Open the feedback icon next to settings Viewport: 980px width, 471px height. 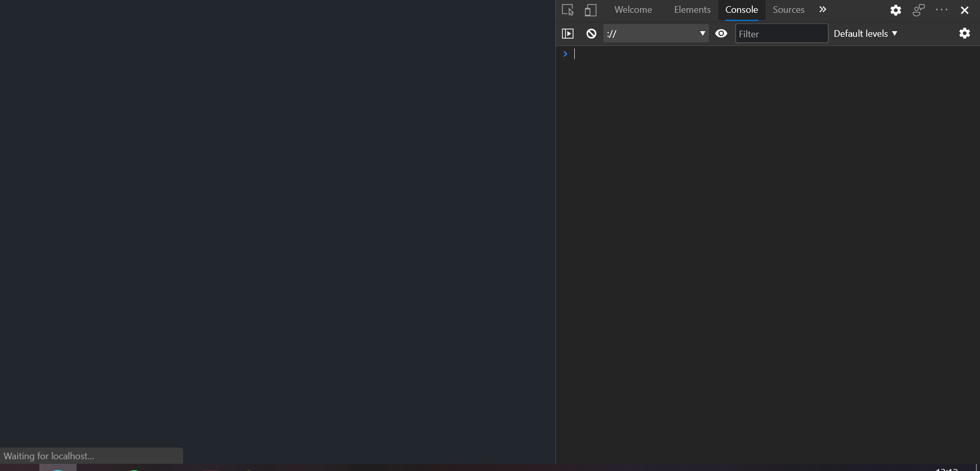coord(918,10)
